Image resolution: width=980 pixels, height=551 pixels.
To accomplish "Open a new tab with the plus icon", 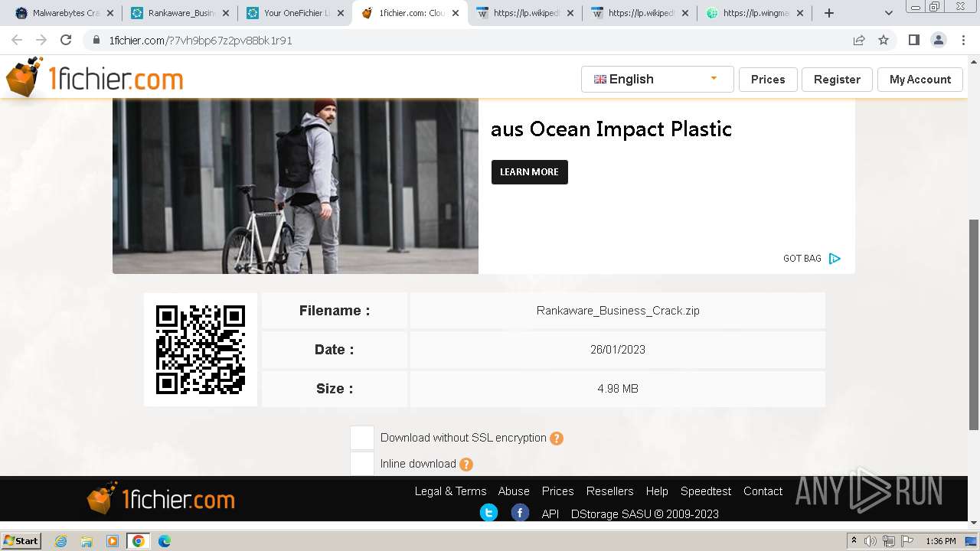I will click(828, 13).
